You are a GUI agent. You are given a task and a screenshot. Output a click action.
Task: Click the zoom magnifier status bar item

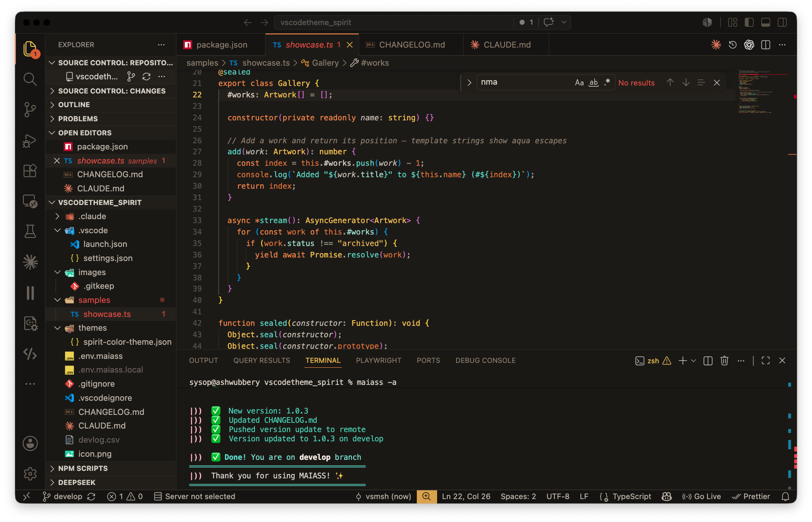pos(427,496)
